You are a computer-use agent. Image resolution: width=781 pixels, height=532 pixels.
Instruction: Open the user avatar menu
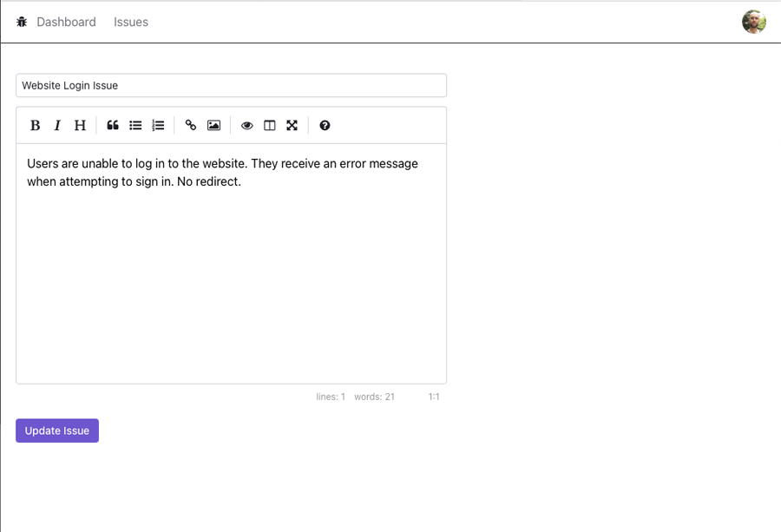point(753,22)
